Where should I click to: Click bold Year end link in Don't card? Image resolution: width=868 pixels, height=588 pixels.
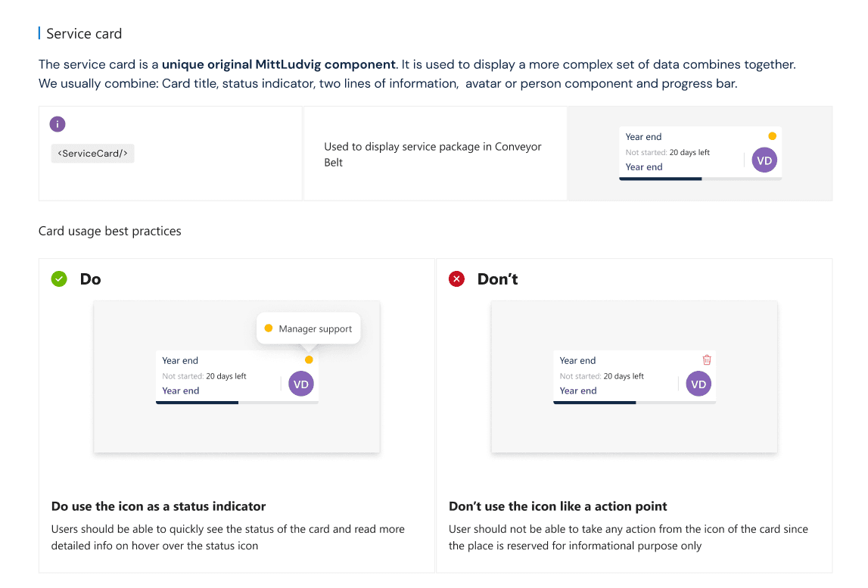click(x=578, y=390)
